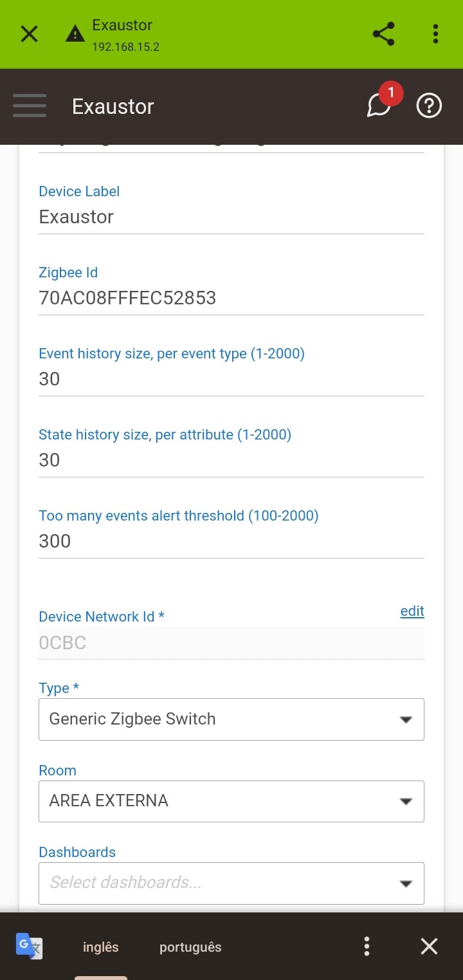Open the browser three-dot overflow menu

(435, 34)
